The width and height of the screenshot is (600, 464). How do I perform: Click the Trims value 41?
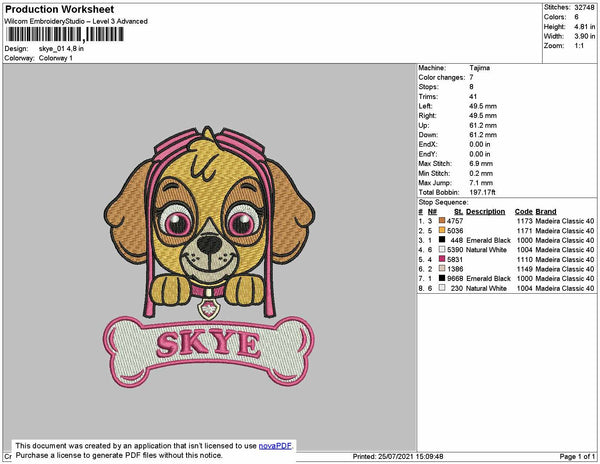coord(473,96)
